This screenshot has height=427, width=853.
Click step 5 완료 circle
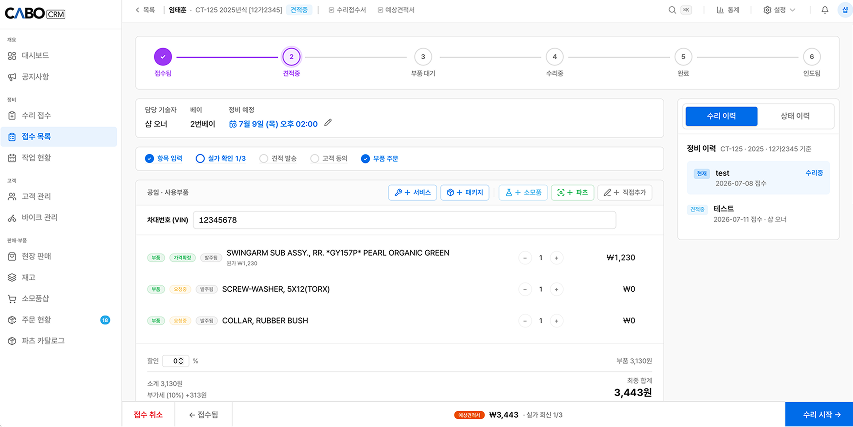coord(683,57)
